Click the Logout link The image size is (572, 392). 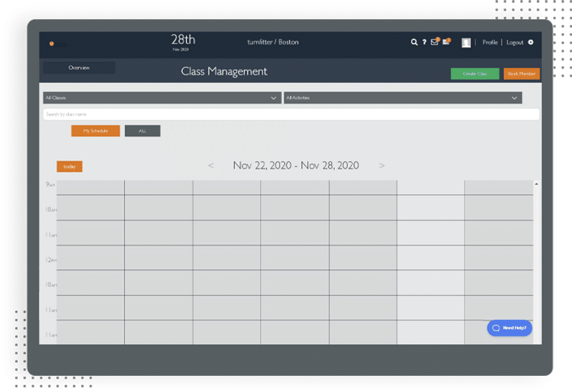tap(515, 42)
